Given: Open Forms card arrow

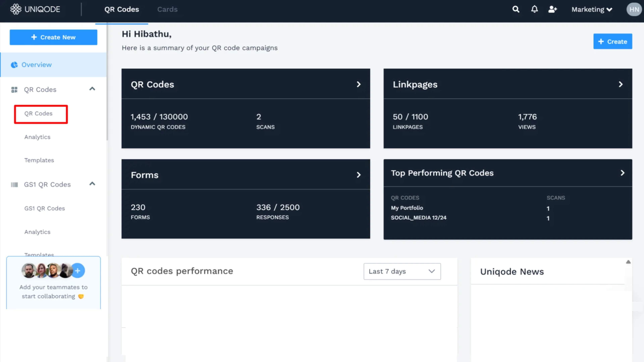Looking at the screenshot, I should 359,175.
